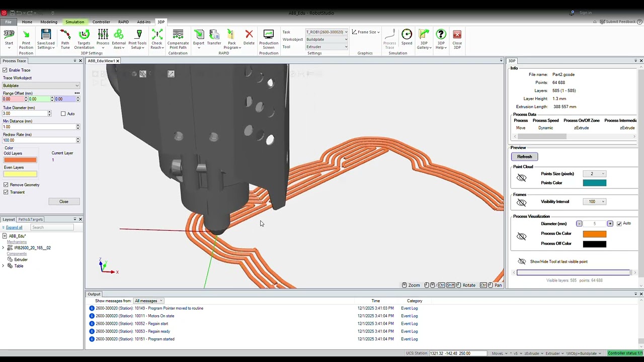Click the plus button for diameter
644x362 pixels.
pos(610,224)
